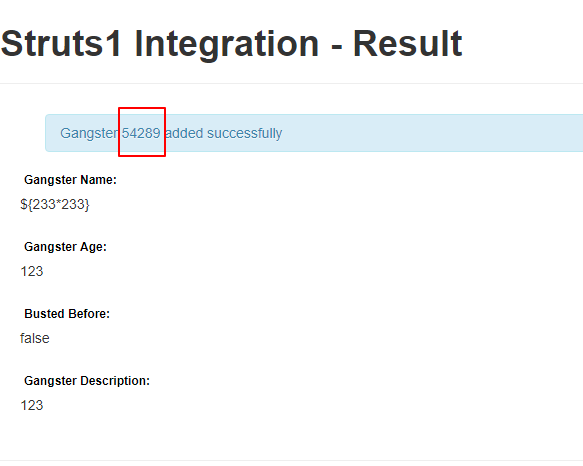The image size is (583, 466).
Task: Click the Struts1 Integration - Result heading
Action: point(231,44)
